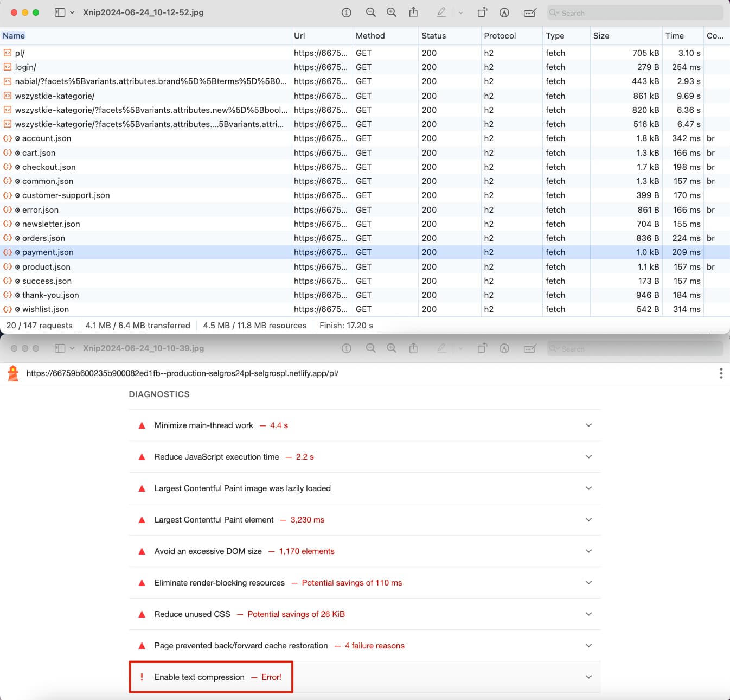Click the nabial/ document icon
This screenshot has height=700, width=730.
[8, 81]
